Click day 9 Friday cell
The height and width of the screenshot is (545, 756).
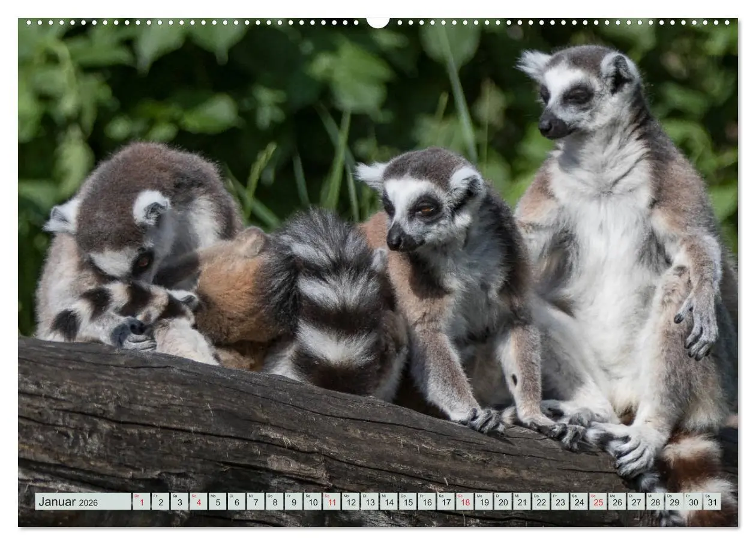coord(293,502)
